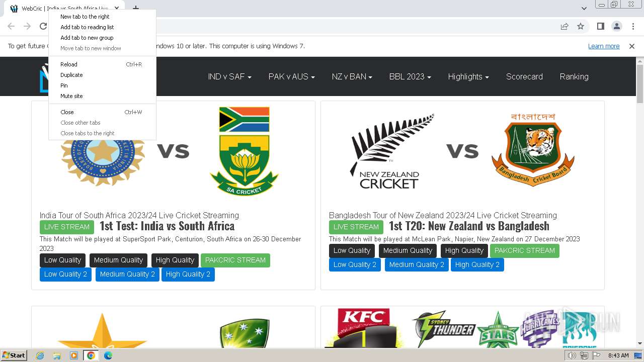This screenshot has width=644, height=362.
Task: Go back with the browser back arrow
Action: 11,26
